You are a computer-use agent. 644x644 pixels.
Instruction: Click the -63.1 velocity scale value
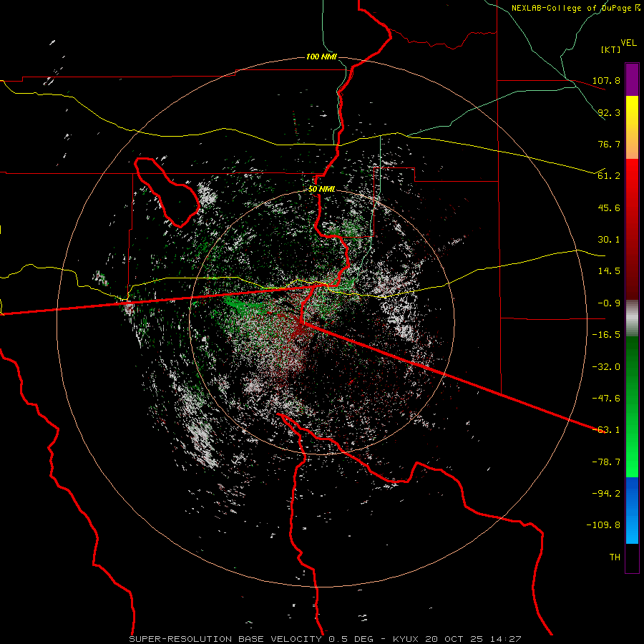[x=606, y=430]
